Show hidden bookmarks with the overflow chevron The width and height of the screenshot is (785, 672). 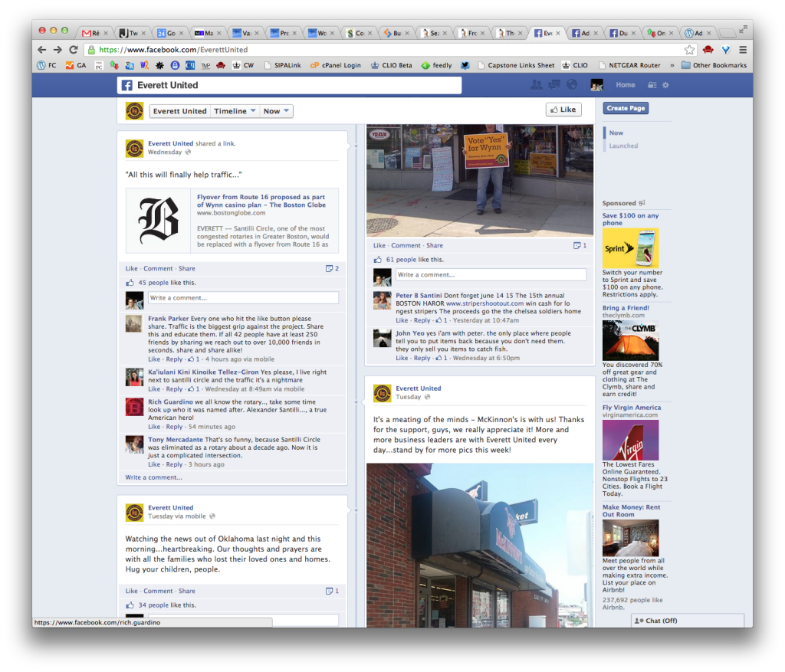tap(672, 65)
